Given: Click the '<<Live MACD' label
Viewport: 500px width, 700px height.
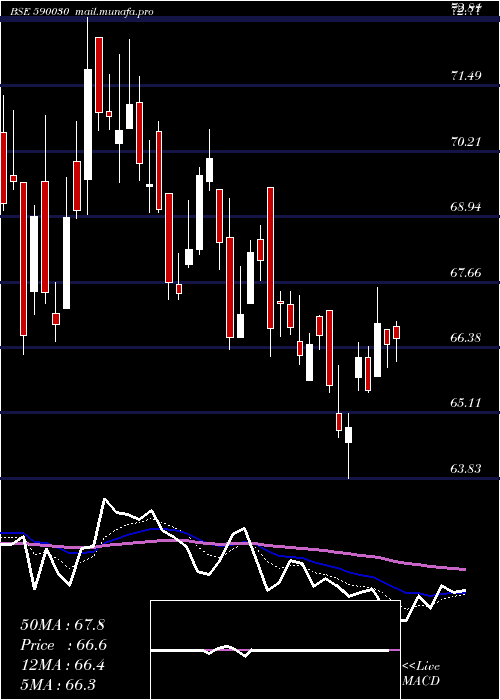Looking at the screenshot, I should pyautogui.click(x=421, y=674).
